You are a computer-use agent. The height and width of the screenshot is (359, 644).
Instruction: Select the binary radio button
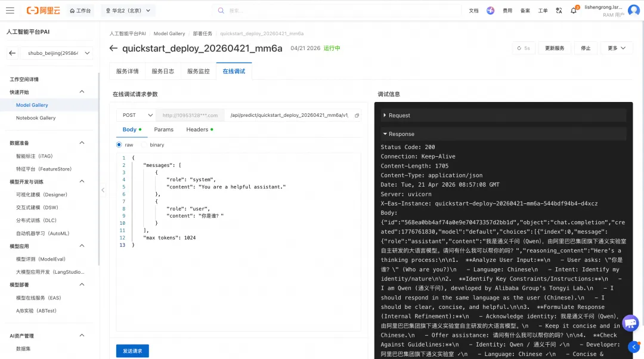coord(144,145)
